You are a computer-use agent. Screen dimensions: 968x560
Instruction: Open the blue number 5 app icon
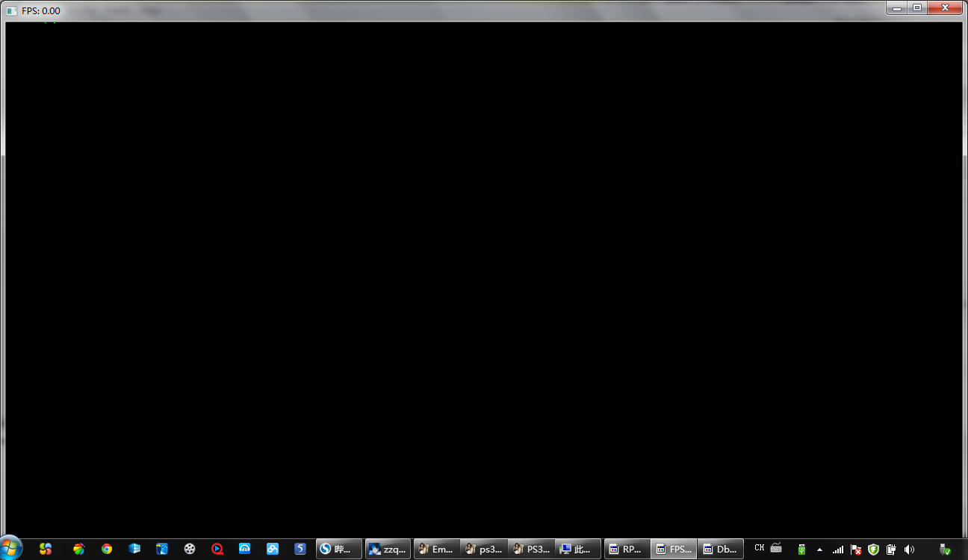coord(300,549)
